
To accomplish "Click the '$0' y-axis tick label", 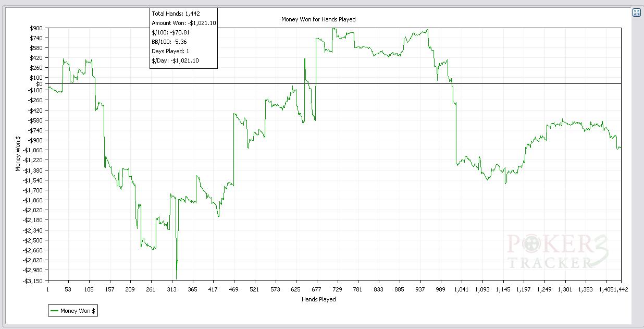I will pyautogui.click(x=39, y=84).
